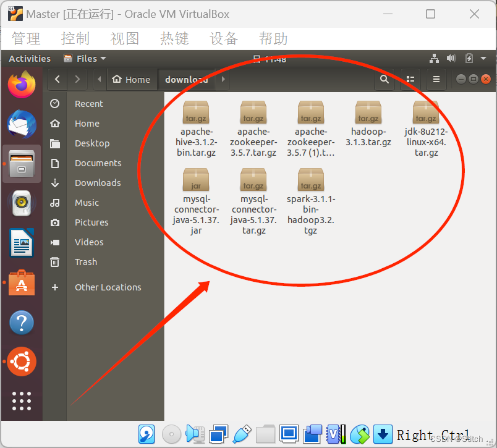
Task: Open the 管理 VirtualBox menu
Action: (x=26, y=39)
